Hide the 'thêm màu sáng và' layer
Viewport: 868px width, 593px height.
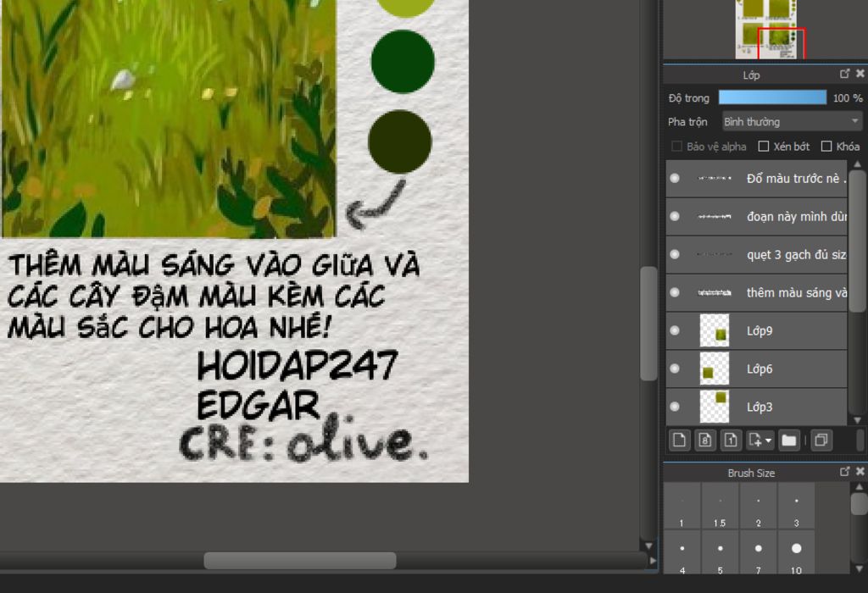(x=674, y=292)
